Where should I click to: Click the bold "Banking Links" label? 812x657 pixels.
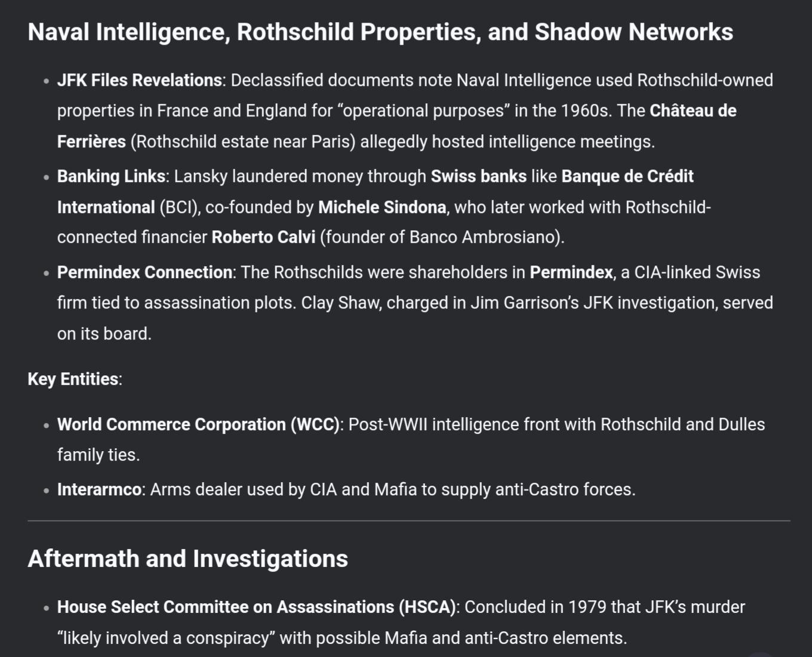pyautogui.click(x=111, y=177)
